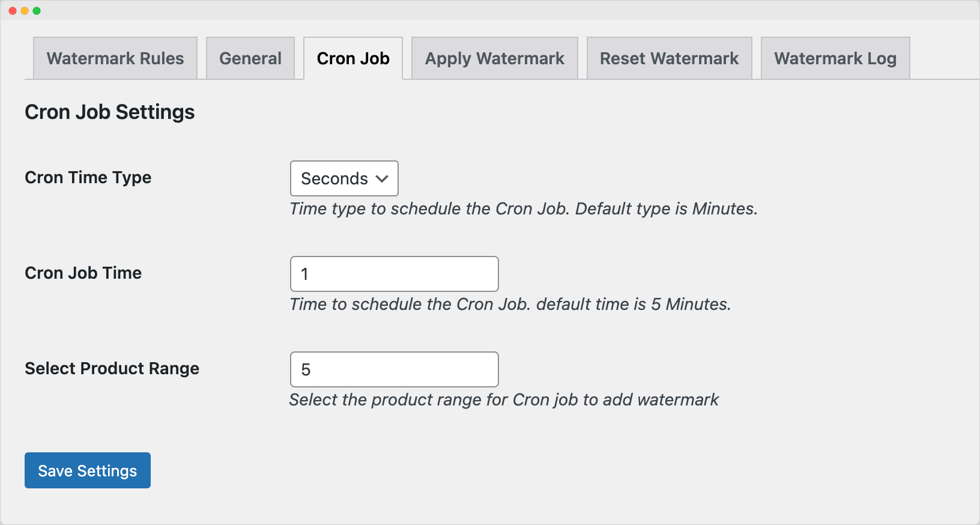Viewport: 980px width, 525px height.
Task: Click the Cron Time Type label
Action: coord(88,178)
